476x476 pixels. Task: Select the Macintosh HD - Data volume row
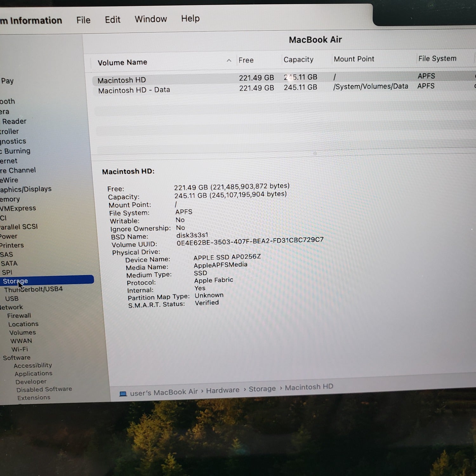[x=285, y=88]
